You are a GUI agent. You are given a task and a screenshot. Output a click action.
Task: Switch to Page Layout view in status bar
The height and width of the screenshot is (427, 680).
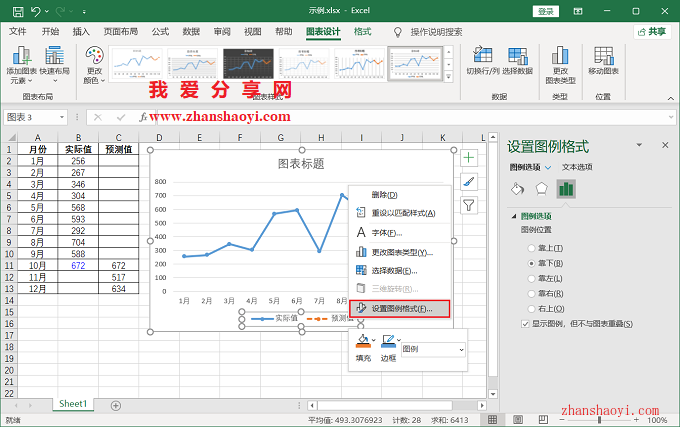point(518,420)
